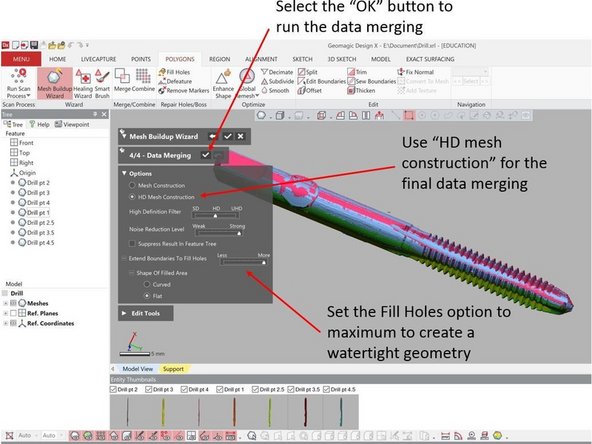Go back a step in Mesh Buildup Wizard
The image size is (592, 444).
pyautogui.click(x=213, y=136)
